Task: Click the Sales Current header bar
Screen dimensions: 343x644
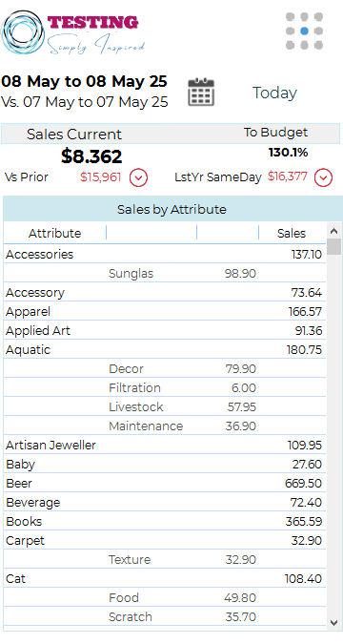Action: click(171, 134)
